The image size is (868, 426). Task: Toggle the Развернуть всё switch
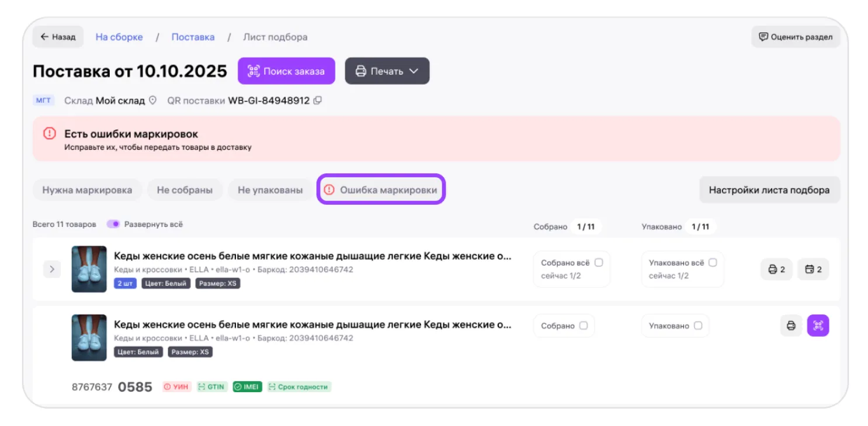pos(113,224)
